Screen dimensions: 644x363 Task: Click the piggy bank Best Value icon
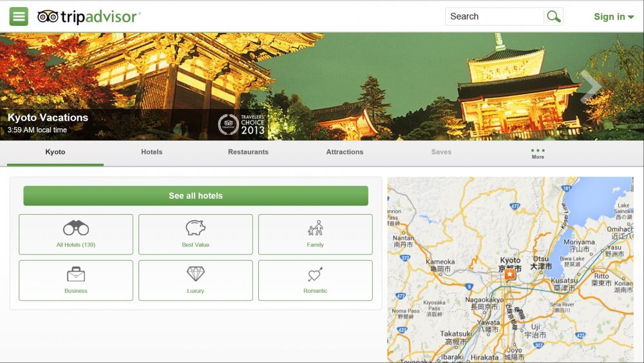pos(196,228)
